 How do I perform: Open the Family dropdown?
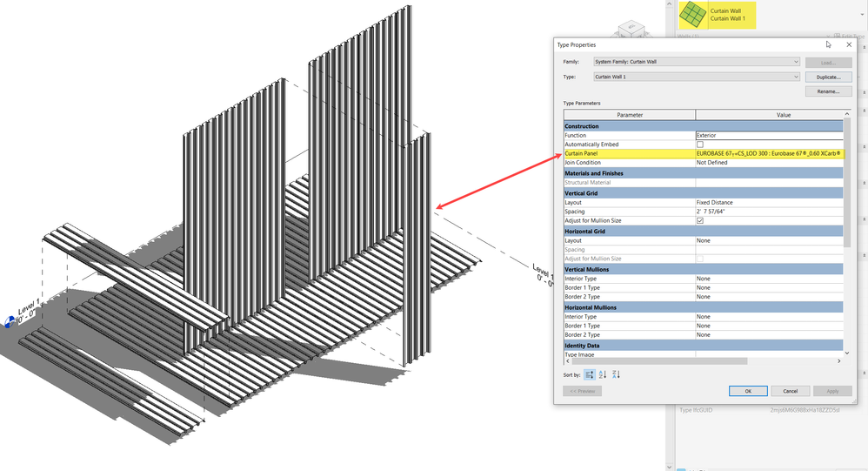(x=697, y=62)
